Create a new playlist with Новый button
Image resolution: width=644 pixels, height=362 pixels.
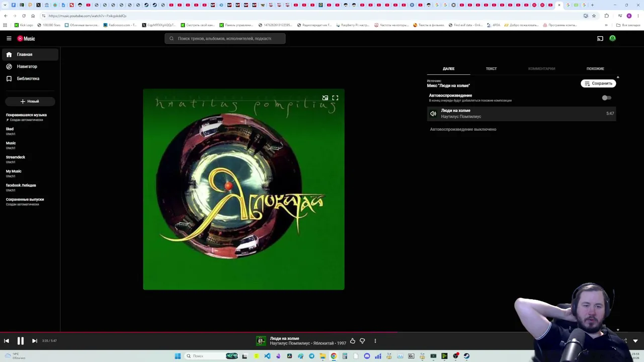pyautogui.click(x=30, y=101)
